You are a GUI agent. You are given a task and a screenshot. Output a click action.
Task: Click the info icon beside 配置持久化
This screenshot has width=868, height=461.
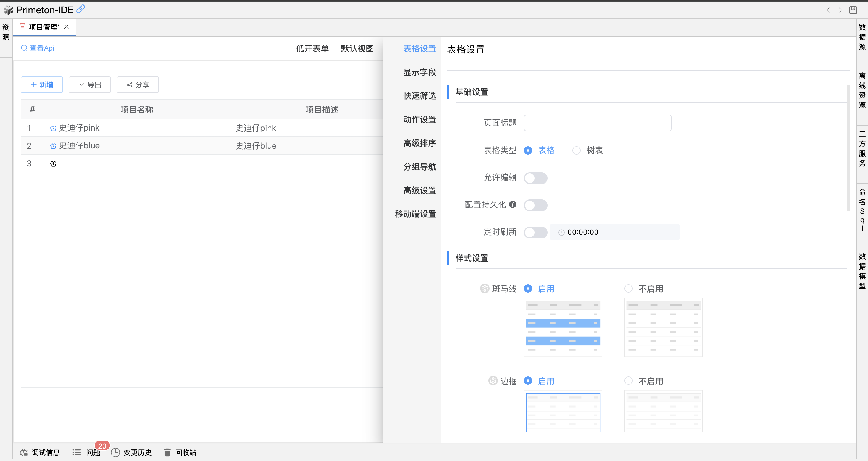pos(513,204)
